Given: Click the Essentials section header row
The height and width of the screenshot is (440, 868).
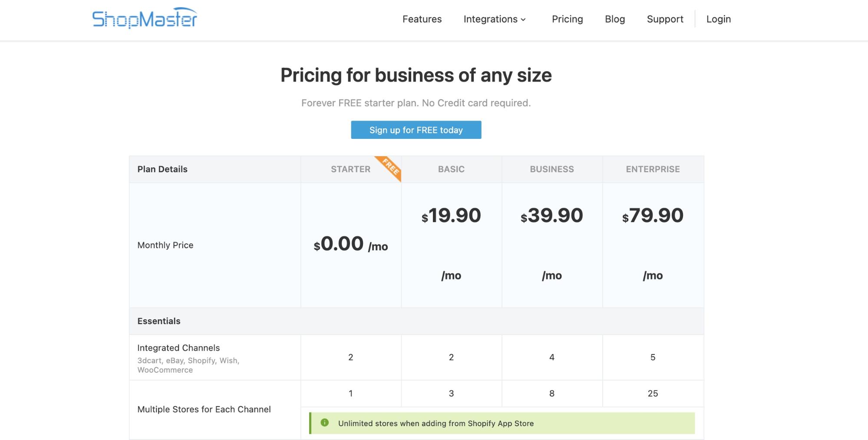Looking at the screenshot, I should pyautogui.click(x=159, y=321).
